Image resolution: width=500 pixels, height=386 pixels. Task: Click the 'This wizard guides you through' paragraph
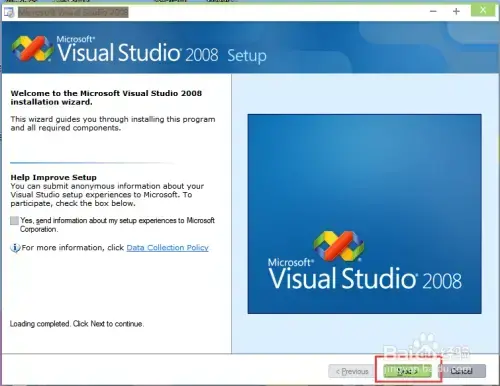pos(113,123)
